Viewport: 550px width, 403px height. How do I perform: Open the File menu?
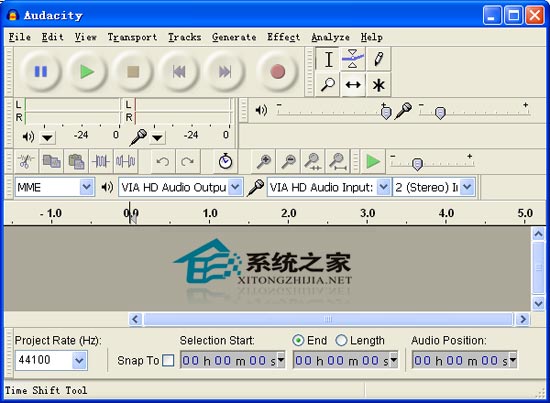pos(20,37)
